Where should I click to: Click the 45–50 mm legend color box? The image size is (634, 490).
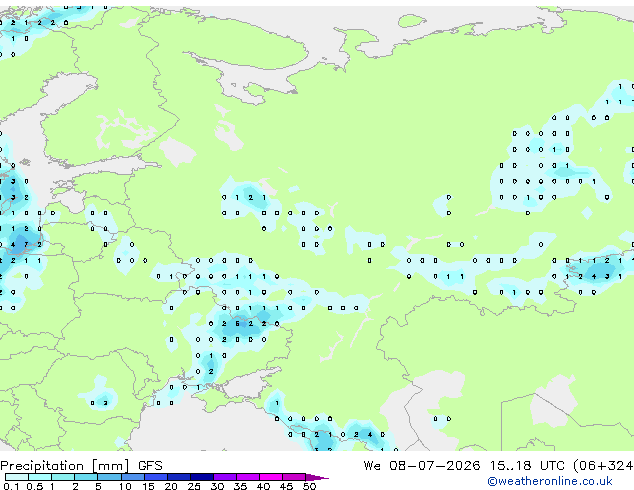(x=294, y=477)
